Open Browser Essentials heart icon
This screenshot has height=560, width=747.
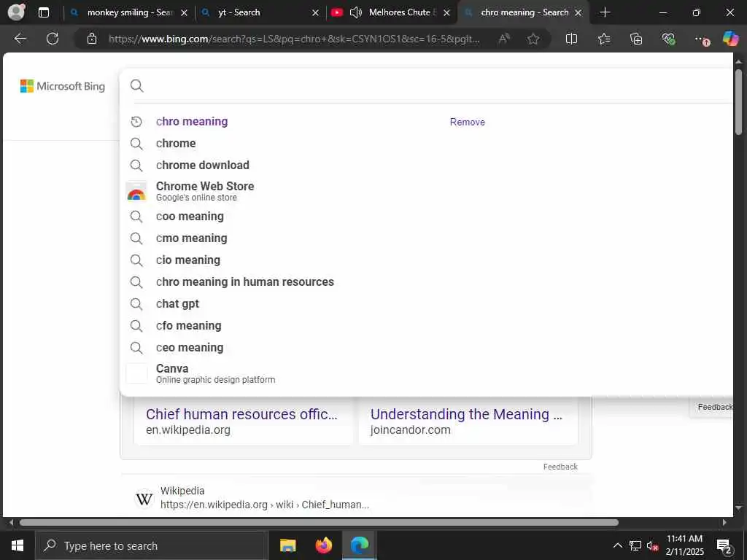668,39
